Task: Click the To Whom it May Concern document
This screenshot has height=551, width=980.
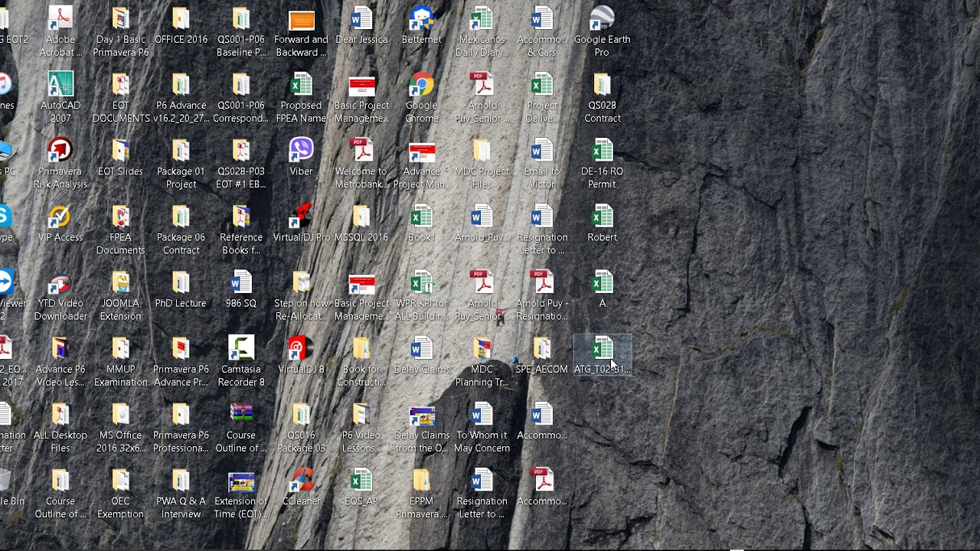Action: [482, 413]
